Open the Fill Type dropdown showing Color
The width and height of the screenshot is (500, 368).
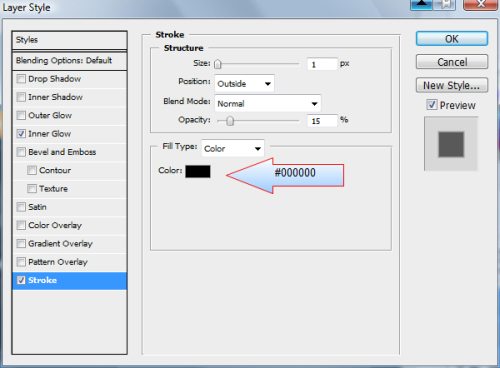pyautogui.click(x=233, y=148)
